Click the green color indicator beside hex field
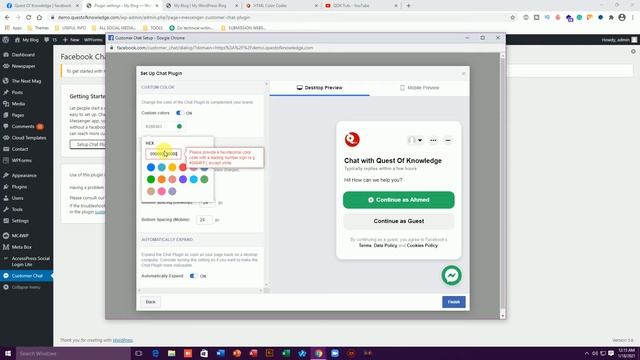The width and height of the screenshot is (640, 360). (x=179, y=127)
